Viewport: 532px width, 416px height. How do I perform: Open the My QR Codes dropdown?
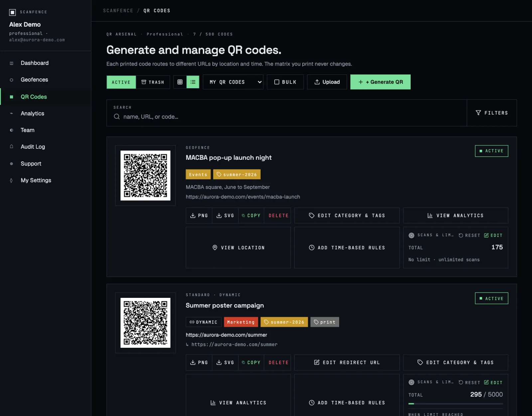coord(233,82)
